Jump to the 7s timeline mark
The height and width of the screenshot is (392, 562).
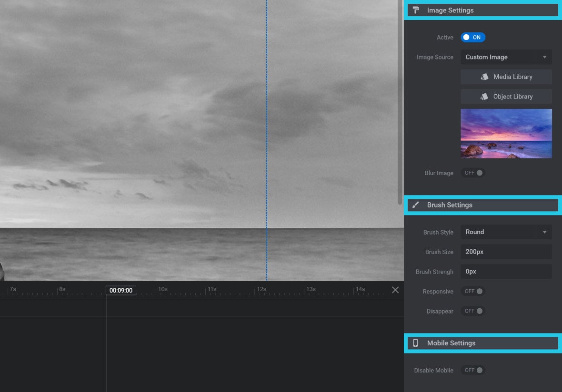pos(13,289)
